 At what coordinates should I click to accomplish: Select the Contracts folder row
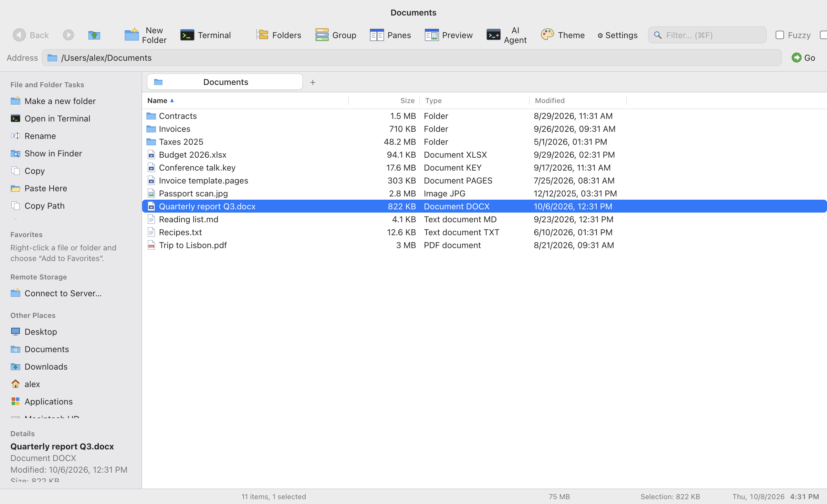click(x=484, y=116)
